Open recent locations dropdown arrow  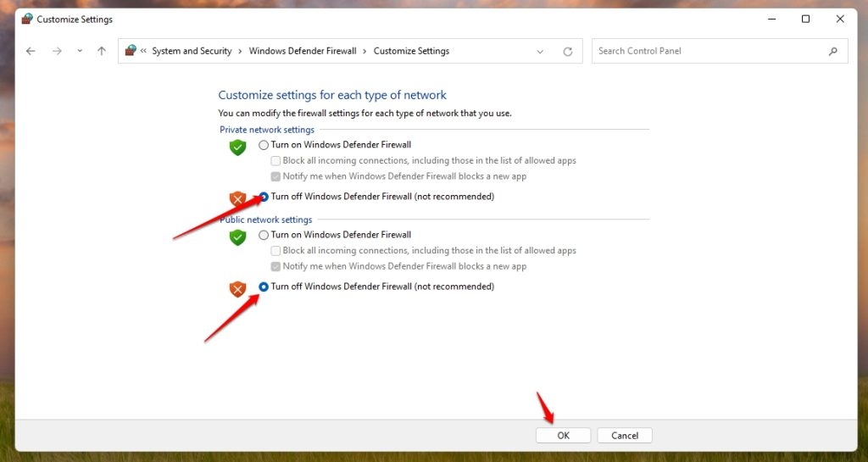pyautogui.click(x=80, y=51)
